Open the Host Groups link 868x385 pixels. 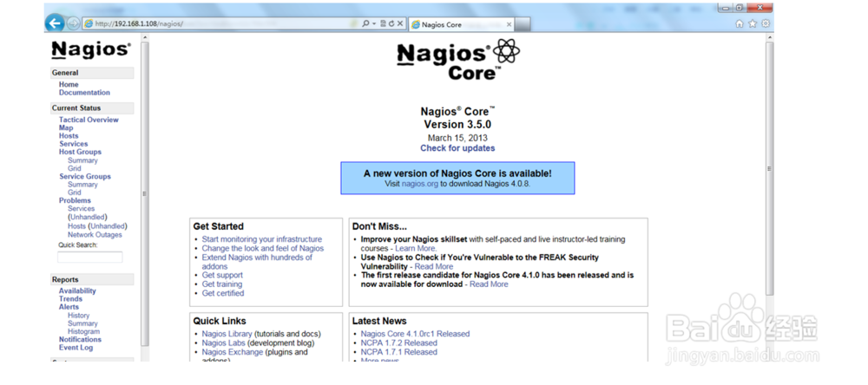pos(80,152)
